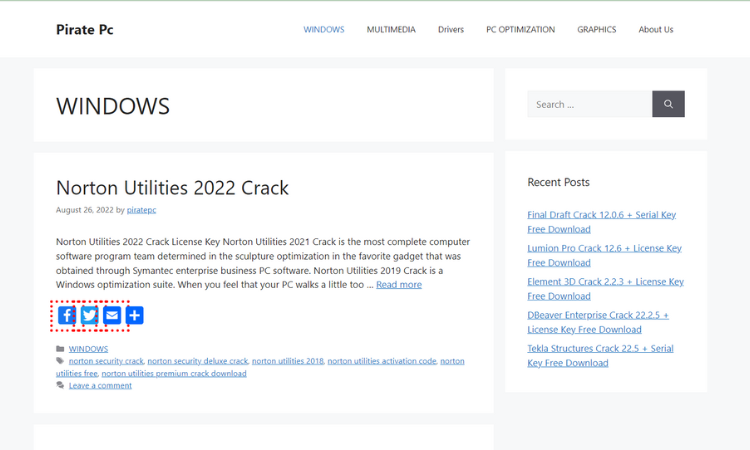
Task: Click the Recent Posts heading
Action: click(558, 182)
